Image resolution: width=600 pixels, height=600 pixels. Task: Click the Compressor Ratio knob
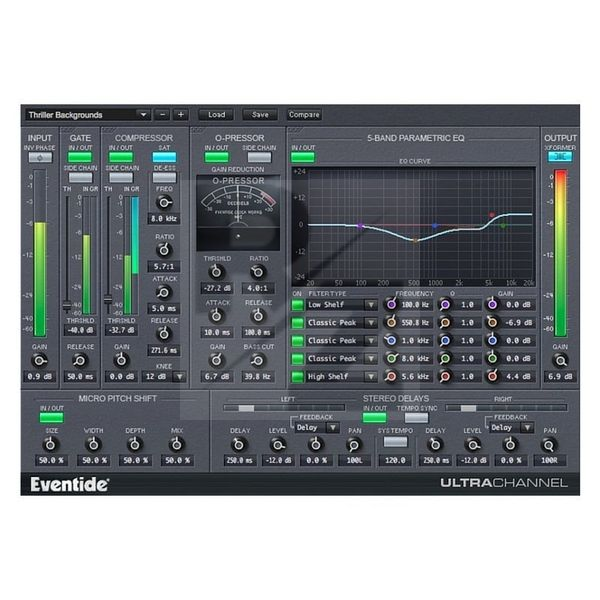[x=164, y=250]
